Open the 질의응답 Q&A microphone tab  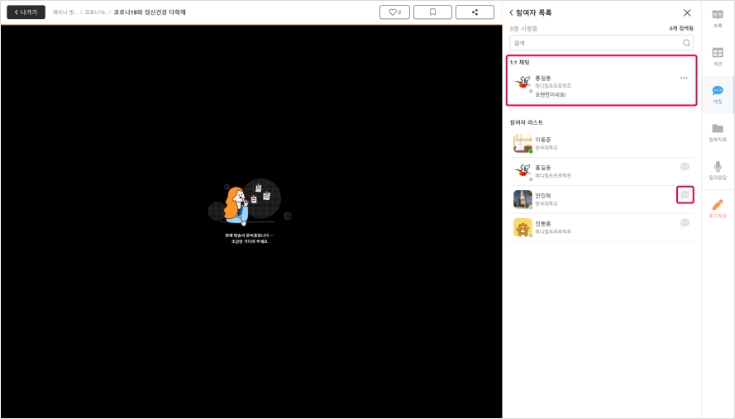[718, 170]
